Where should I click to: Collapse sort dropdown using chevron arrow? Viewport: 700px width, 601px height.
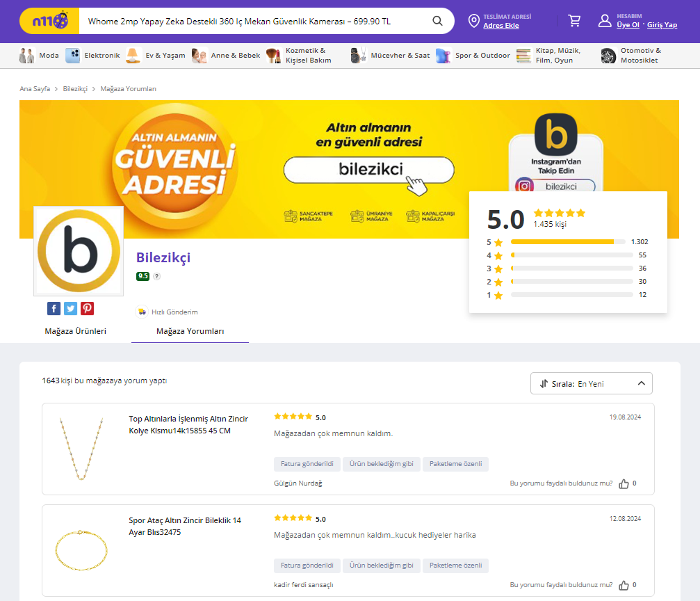coord(641,383)
